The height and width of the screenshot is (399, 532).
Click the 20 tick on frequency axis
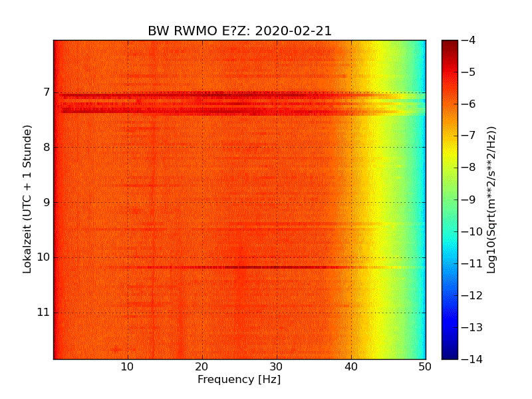(202, 367)
